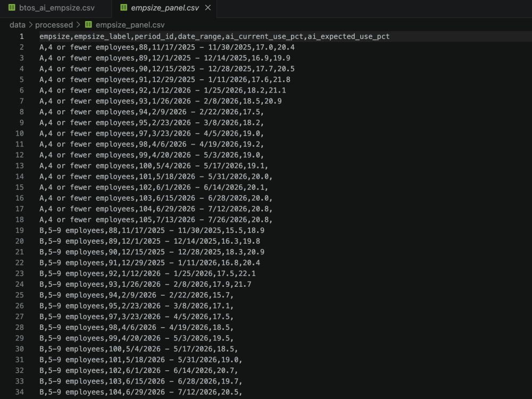Viewport: 532px width, 399px height.
Task: Click row B period 101 ending 19.0,
Action: point(141,360)
